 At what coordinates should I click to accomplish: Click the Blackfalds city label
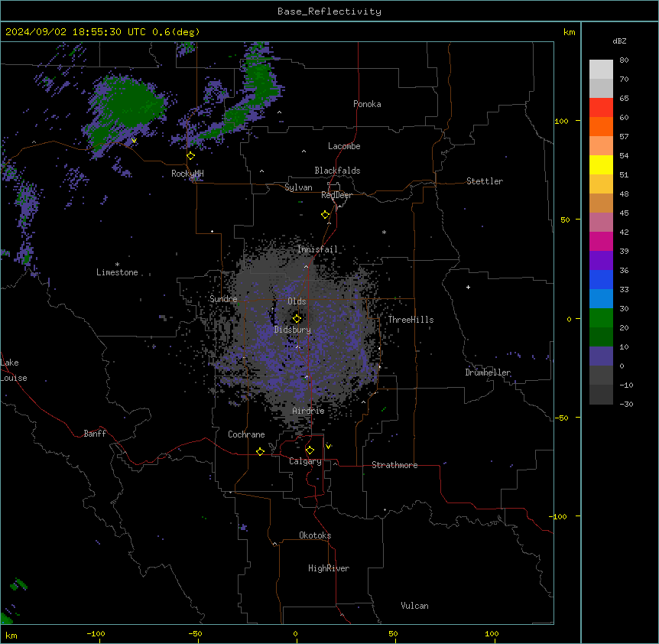pos(337,171)
